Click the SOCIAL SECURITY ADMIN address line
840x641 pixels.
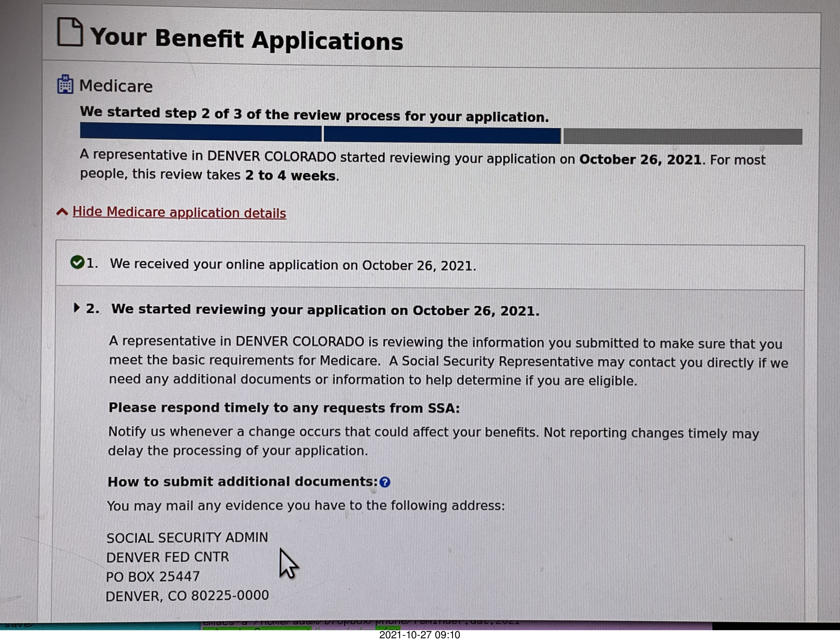coord(187,538)
